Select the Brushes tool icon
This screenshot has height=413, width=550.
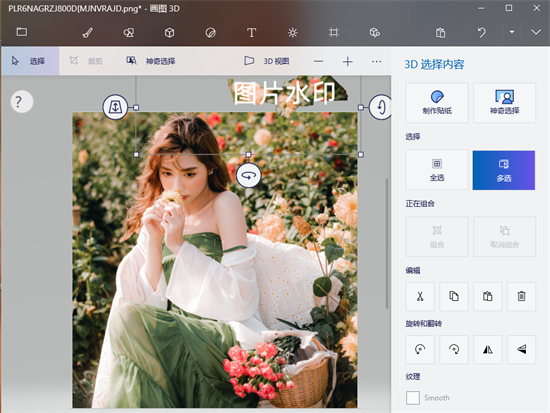click(87, 33)
